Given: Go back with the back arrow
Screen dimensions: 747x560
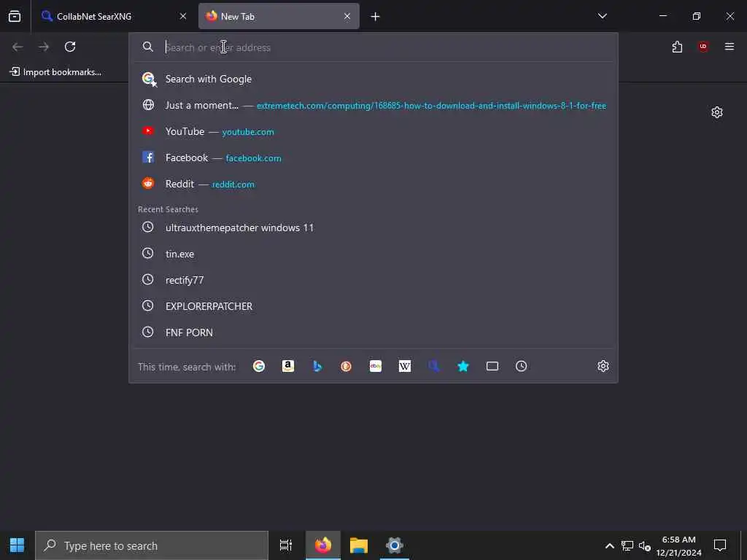Looking at the screenshot, I should tap(18, 47).
